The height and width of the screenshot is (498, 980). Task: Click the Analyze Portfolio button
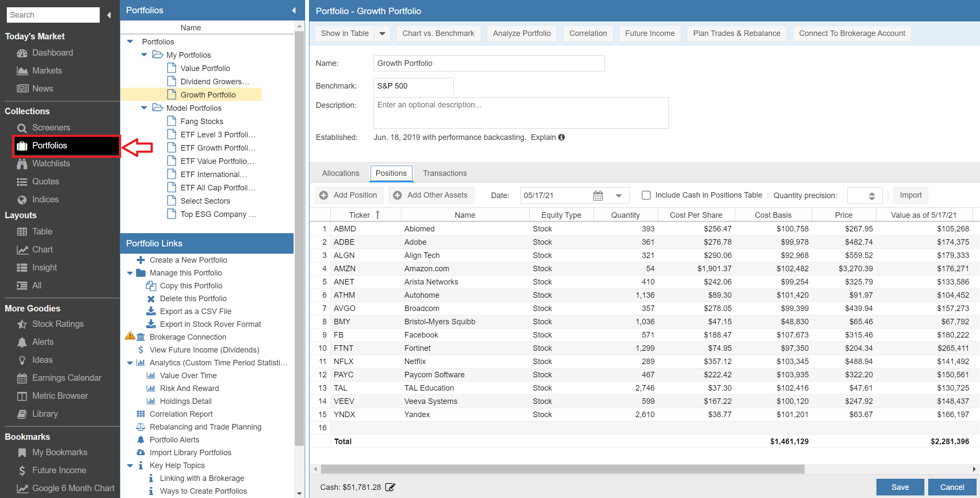click(521, 33)
